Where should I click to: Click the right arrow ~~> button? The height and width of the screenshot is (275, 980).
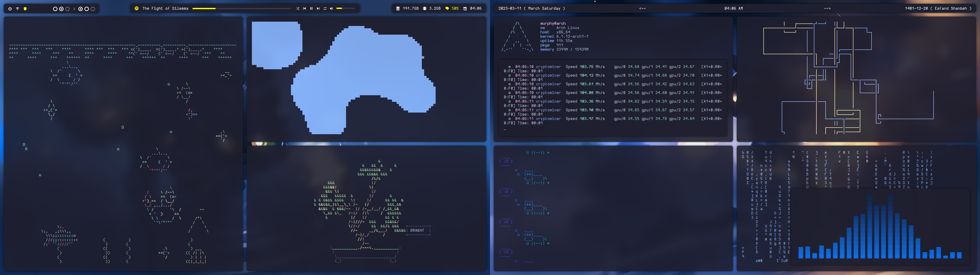click(x=827, y=8)
